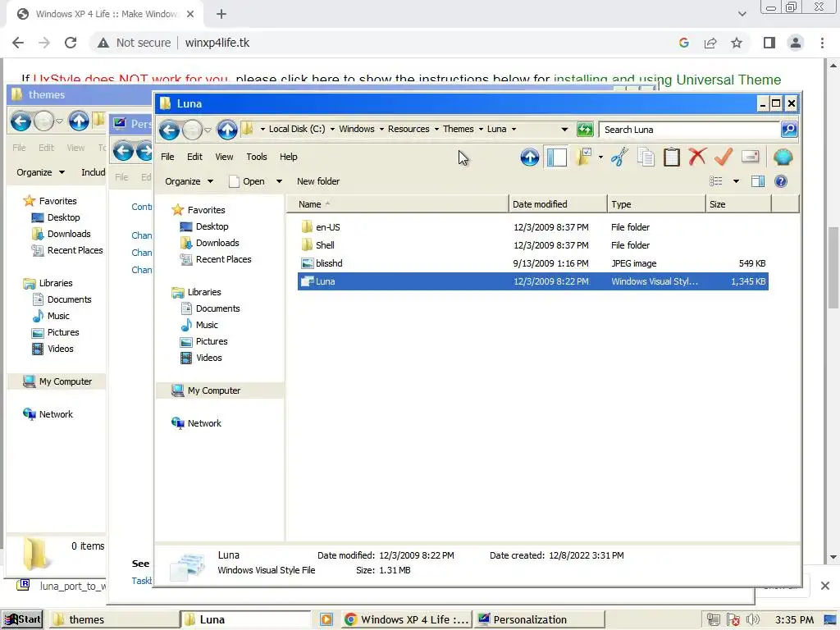
Task: Expand the Local Disk (C:) breadcrumb arrow
Action: pos(332,129)
